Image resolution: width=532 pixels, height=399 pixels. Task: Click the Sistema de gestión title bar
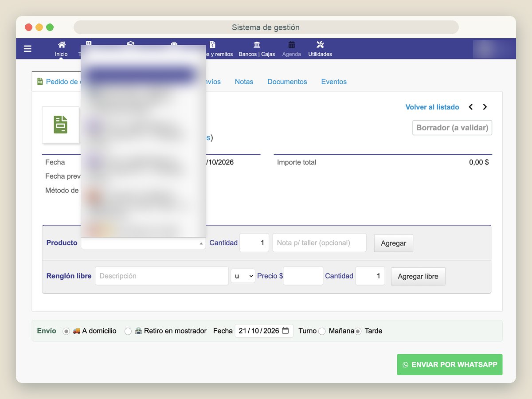[x=266, y=27]
